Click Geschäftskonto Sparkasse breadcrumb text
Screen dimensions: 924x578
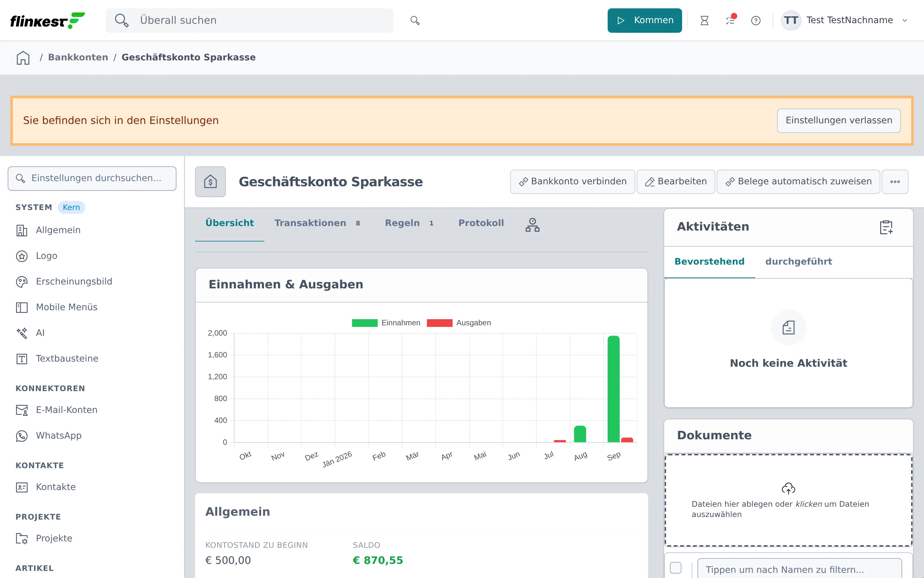[x=189, y=57]
